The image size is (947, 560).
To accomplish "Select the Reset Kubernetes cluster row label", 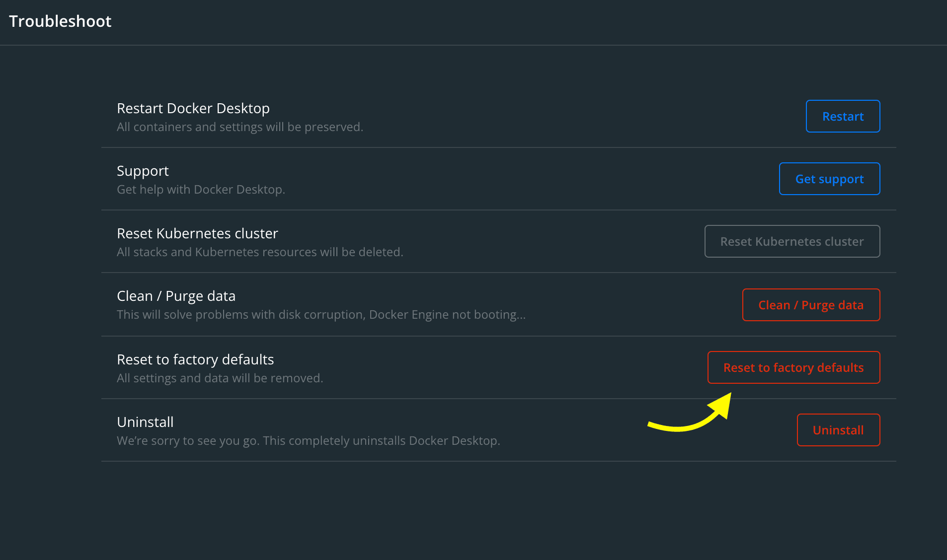I will coord(197,233).
